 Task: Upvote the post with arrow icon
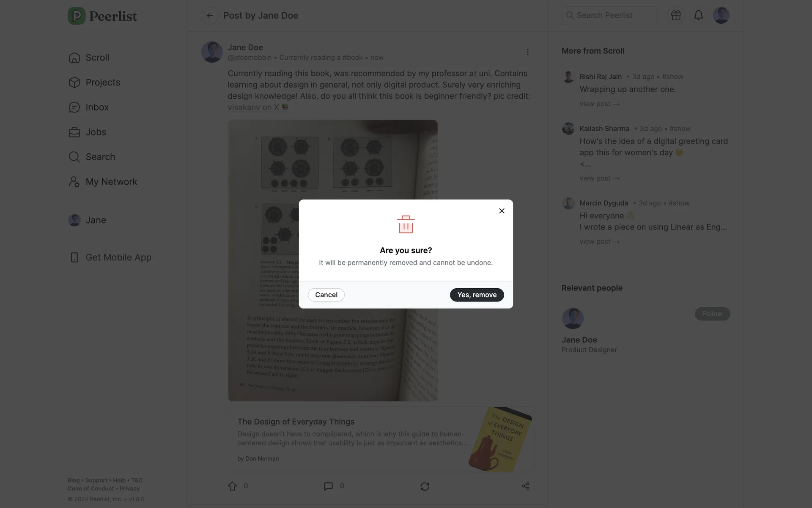pos(232,486)
